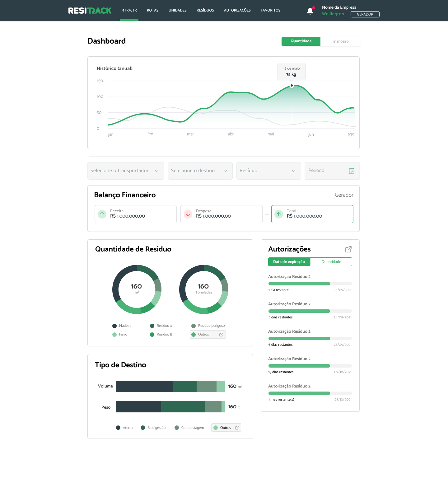Sort authorizations by Quantidade
The height and width of the screenshot is (479, 448).
(x=331, y=262)
